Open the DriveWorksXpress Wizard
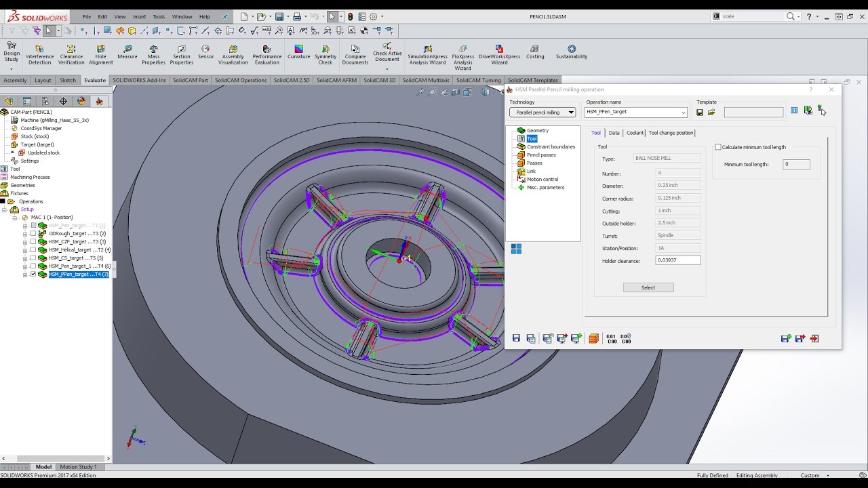Image resolution: width=868 pixels, height=488 pixels. click(499, 55)
